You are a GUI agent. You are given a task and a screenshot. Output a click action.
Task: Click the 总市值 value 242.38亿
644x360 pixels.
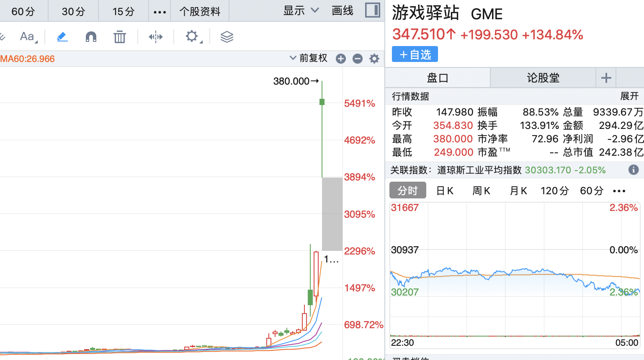(621, 152)
